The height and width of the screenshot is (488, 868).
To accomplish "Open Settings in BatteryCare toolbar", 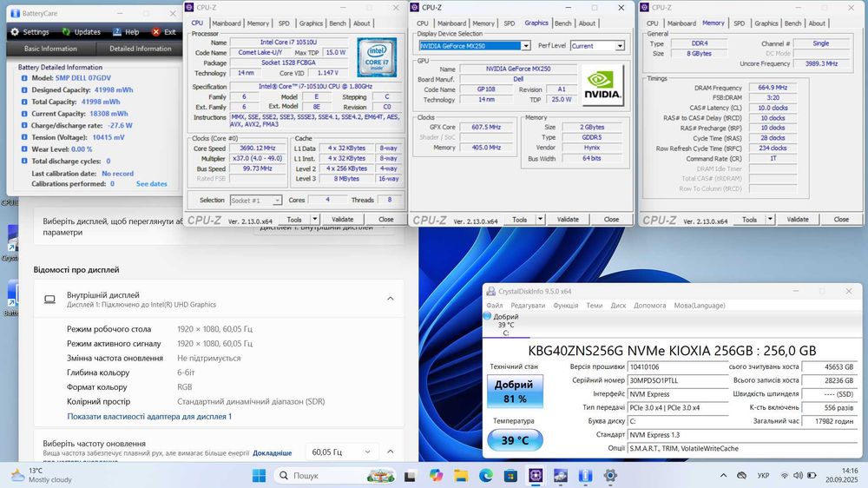I will point(30,32).
